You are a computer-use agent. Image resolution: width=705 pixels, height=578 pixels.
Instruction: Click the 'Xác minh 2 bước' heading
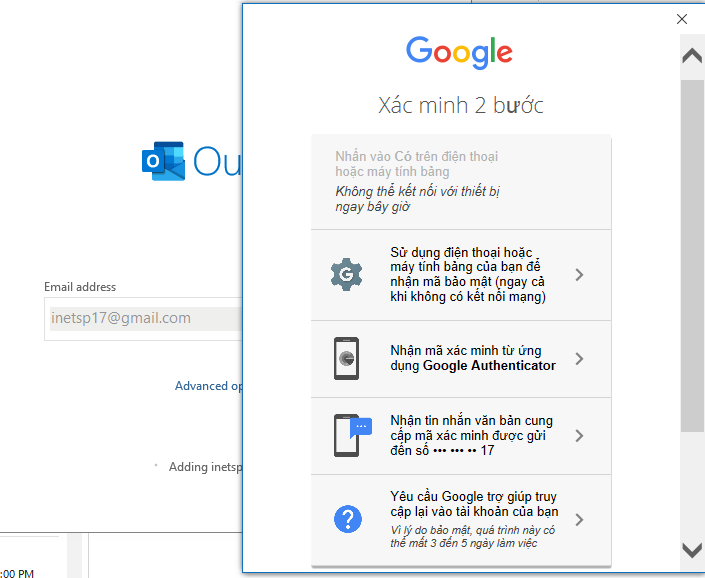pos(461,105)
